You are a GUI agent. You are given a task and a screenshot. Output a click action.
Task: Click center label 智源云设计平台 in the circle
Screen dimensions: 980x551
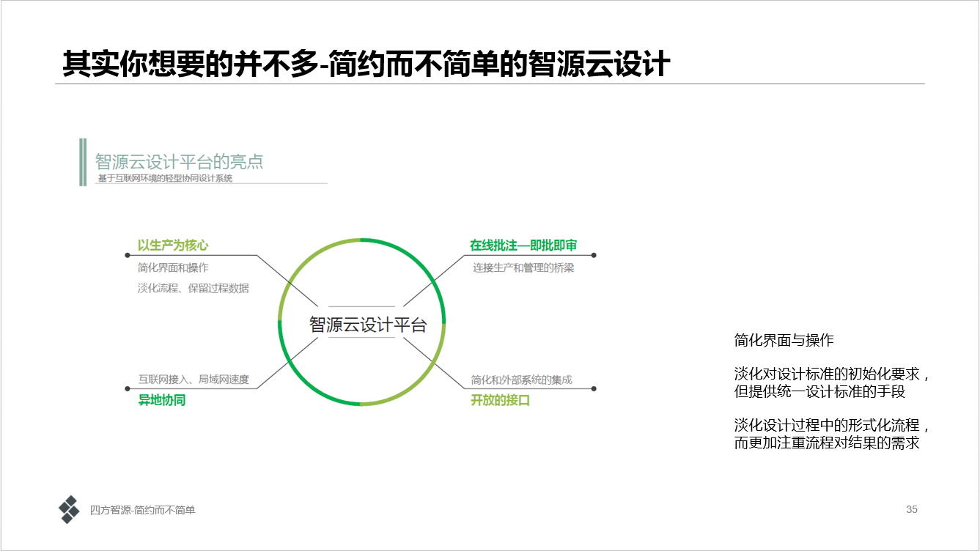pos(368,325)
